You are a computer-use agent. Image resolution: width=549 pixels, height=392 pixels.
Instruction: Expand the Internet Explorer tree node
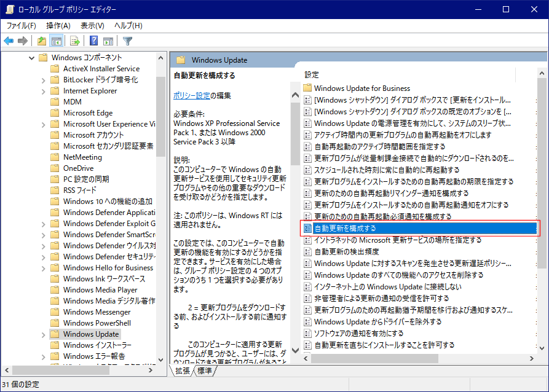(44, 92)
